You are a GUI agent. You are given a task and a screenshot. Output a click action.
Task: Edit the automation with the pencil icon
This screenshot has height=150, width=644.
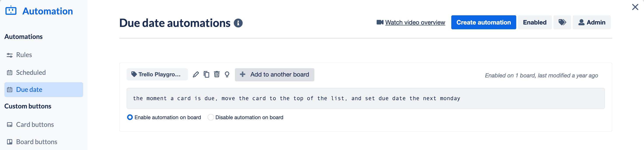tap(196, 74)
